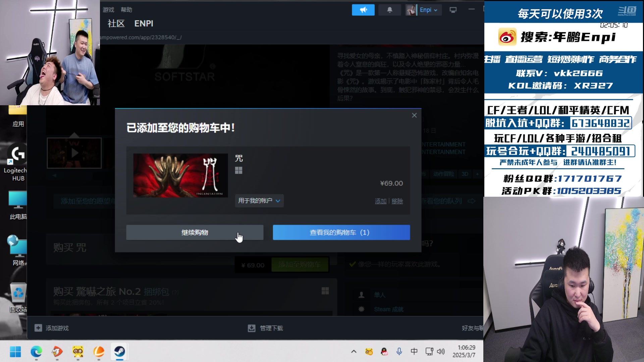Open the 用于我的帐户 dropdown
Screen dimensions: 644x362
(x=259, y=200)
